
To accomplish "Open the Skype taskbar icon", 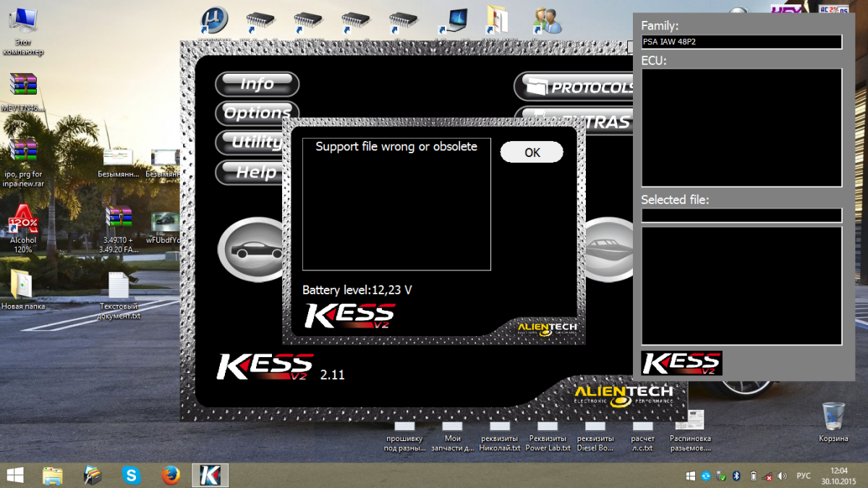I will coord(132,475).
